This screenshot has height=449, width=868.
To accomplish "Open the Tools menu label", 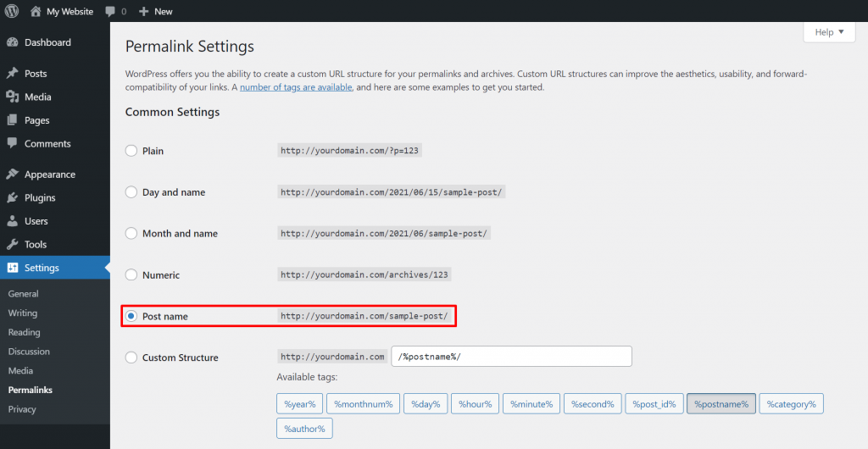I will (36, 244).
